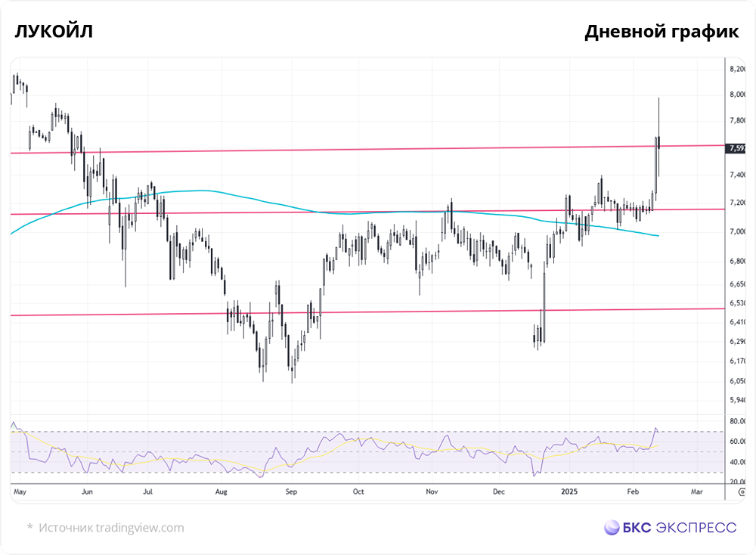The height and width of the screenshot is (555, 756).
Task: Click the 7,40 price axis label
Action: [737, 175]
